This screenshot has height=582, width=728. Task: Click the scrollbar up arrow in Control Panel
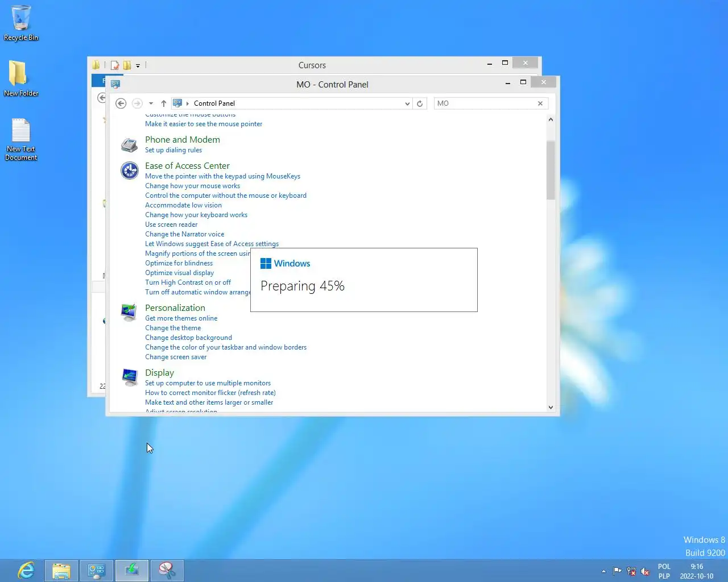point(551,119)
